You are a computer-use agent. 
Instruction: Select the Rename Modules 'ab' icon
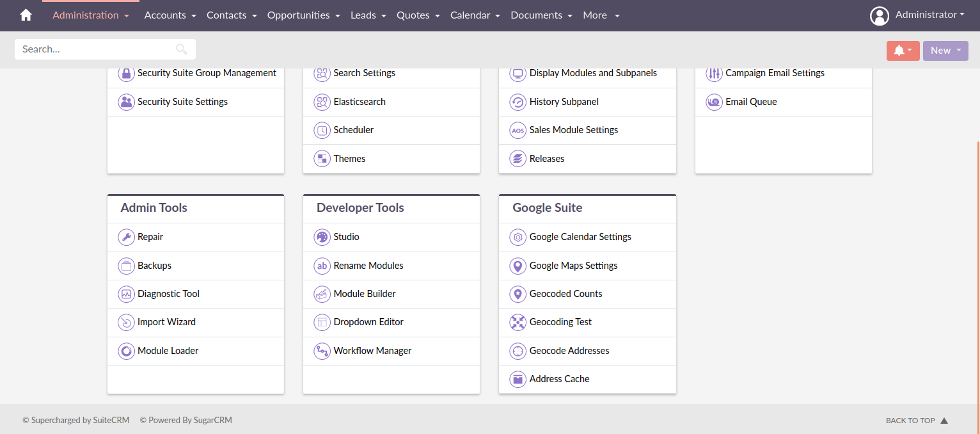click(x=322, y=266)
